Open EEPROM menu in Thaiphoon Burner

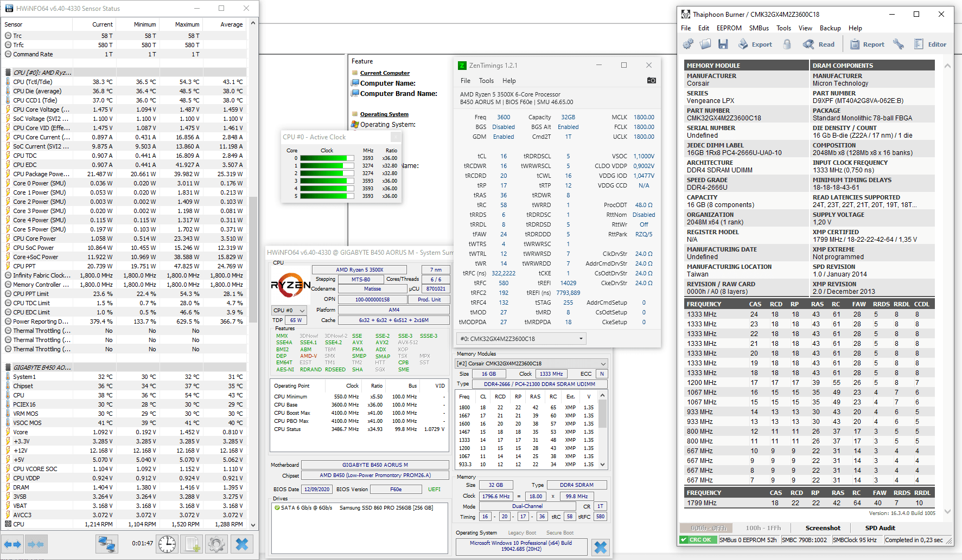pos(729,28)
